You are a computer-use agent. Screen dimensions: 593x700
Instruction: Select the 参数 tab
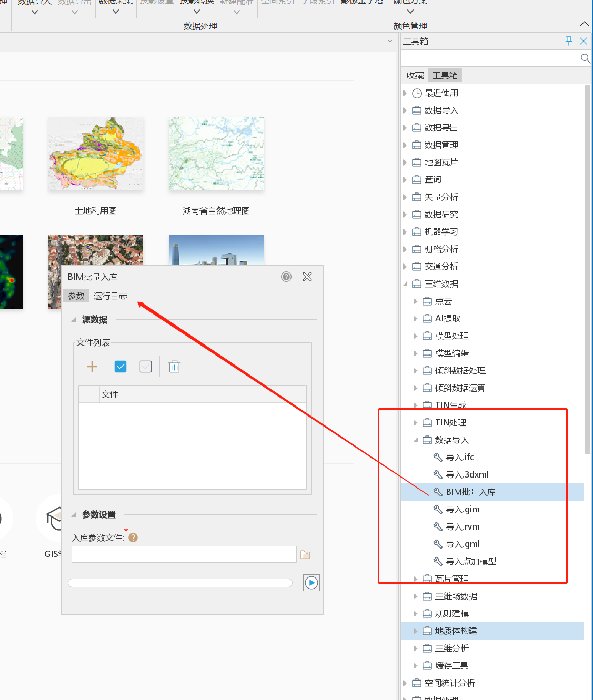tap(76, 296)
